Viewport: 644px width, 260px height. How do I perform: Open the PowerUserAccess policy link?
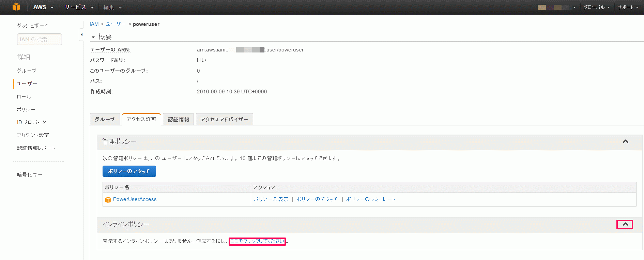(135, 199)
